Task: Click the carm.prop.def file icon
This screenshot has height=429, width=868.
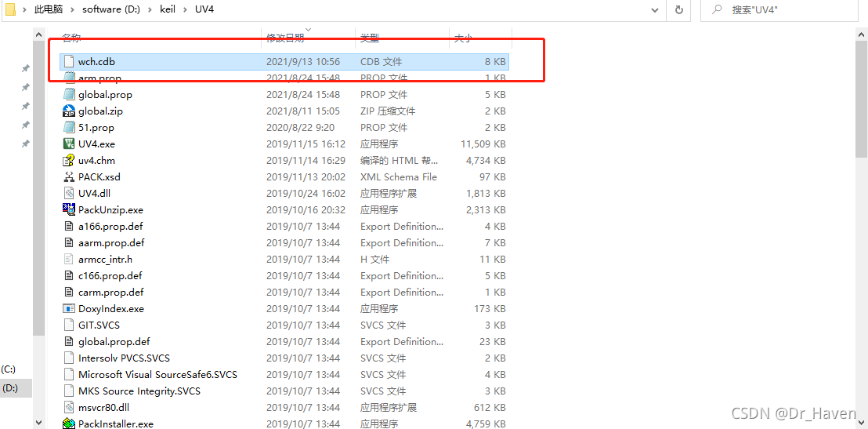Action: [69, 292]
